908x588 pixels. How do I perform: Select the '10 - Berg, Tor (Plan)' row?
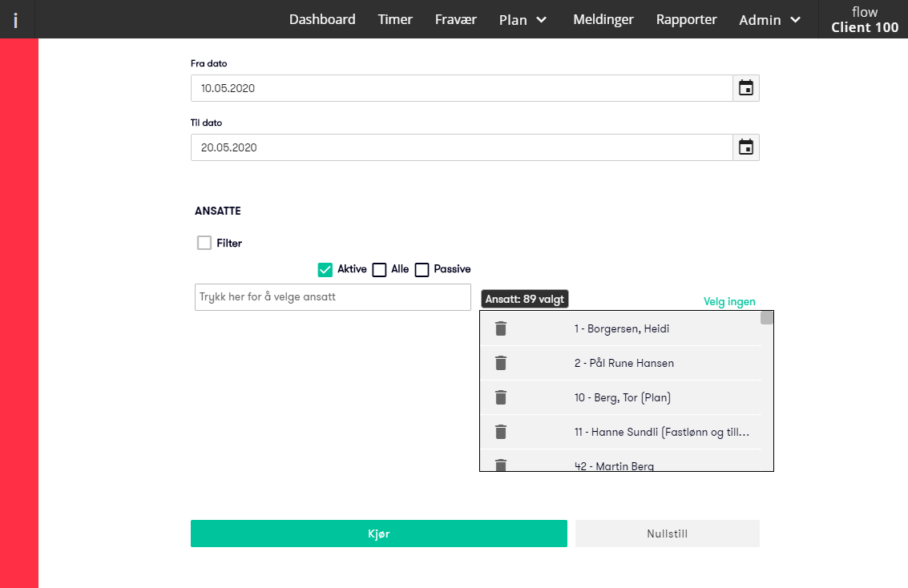(x=620, y=397)
